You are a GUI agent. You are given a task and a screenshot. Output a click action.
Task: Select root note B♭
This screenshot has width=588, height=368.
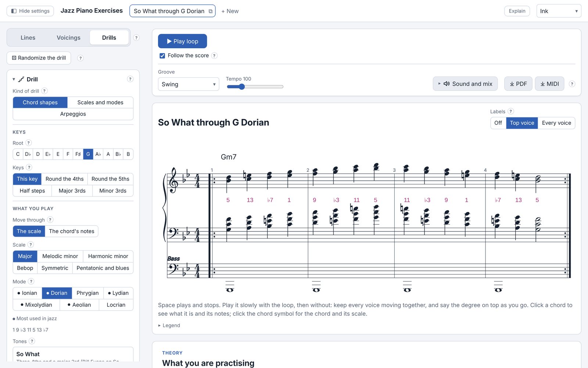coord(118,154)
